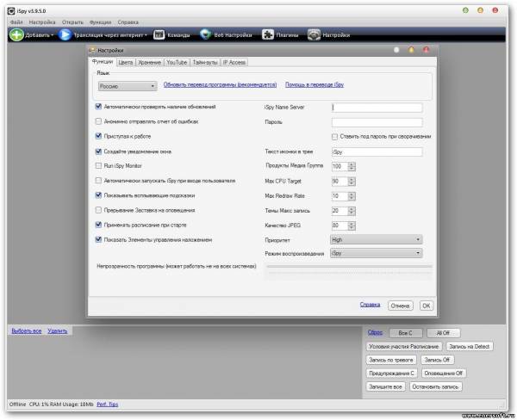517x420 pixels.
Task: Open the language dropdown showing Россию
Action: point(128,86)
